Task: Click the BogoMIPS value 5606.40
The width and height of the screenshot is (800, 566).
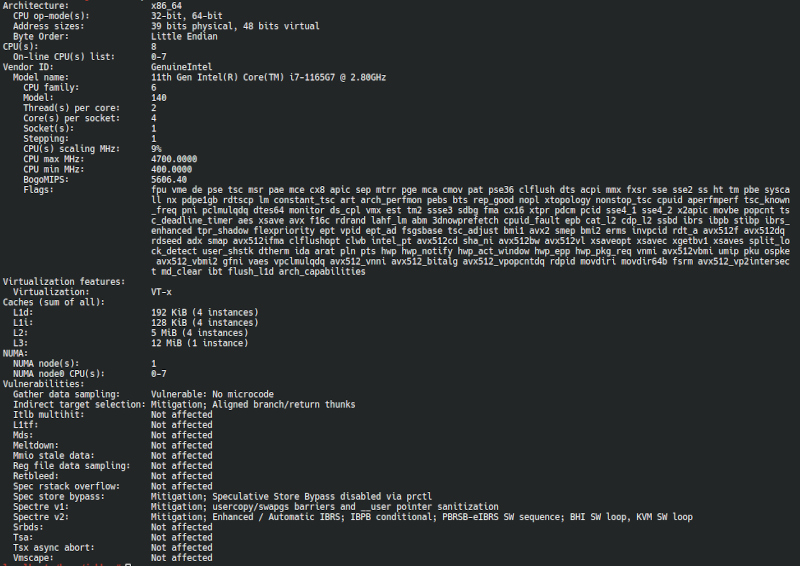Action: (168, 180)
